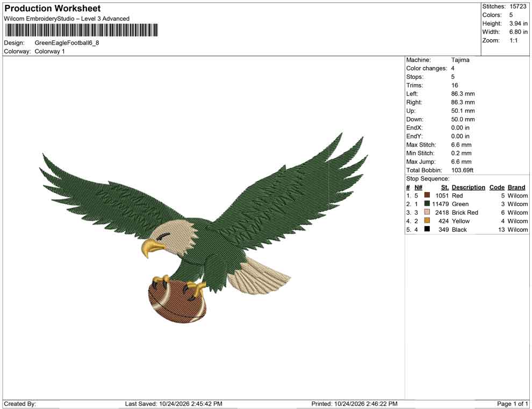Click the design name "GreenEagleFootball6_8"
The image size is (532, 409).
click(67, 43)
